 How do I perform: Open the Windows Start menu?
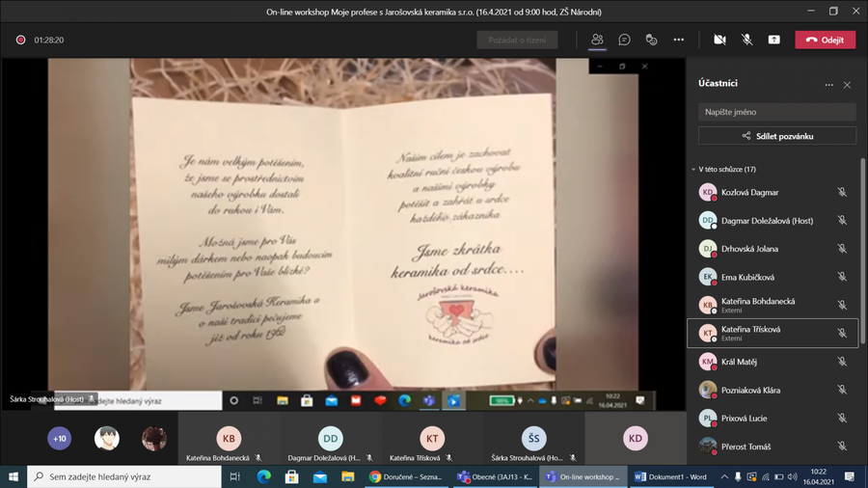point(14,476)
